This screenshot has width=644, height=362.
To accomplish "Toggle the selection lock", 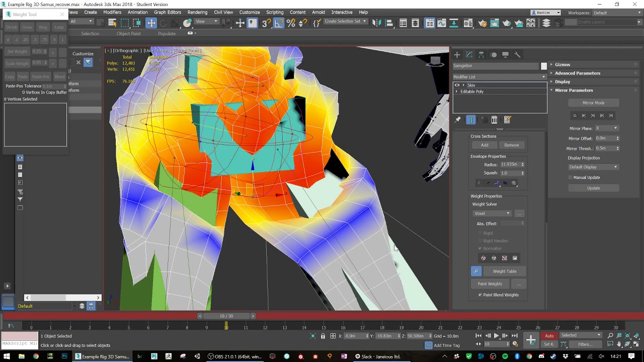I will [x=323, y=336].
